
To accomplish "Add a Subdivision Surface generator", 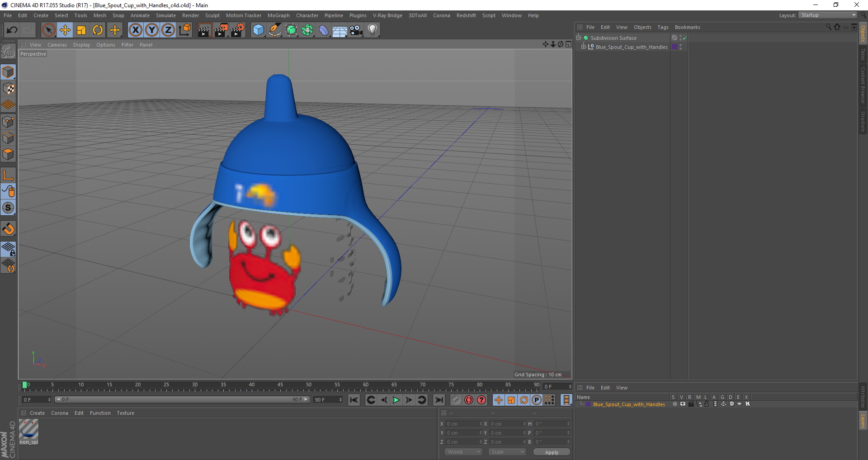I will tap(292, 30).
